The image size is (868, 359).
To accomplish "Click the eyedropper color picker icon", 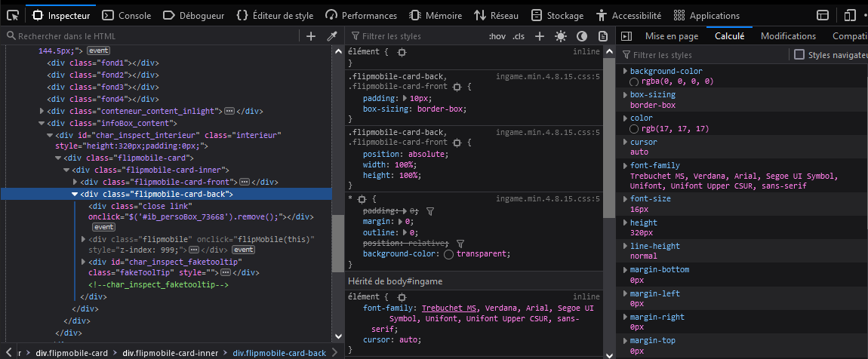I will tap(331, 36).
